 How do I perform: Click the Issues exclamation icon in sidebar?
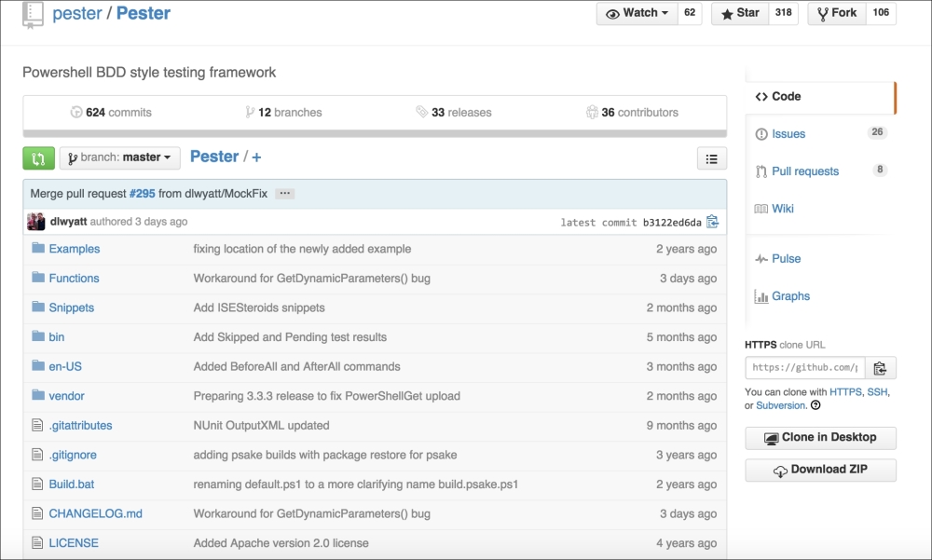click(x=761, y=134)
